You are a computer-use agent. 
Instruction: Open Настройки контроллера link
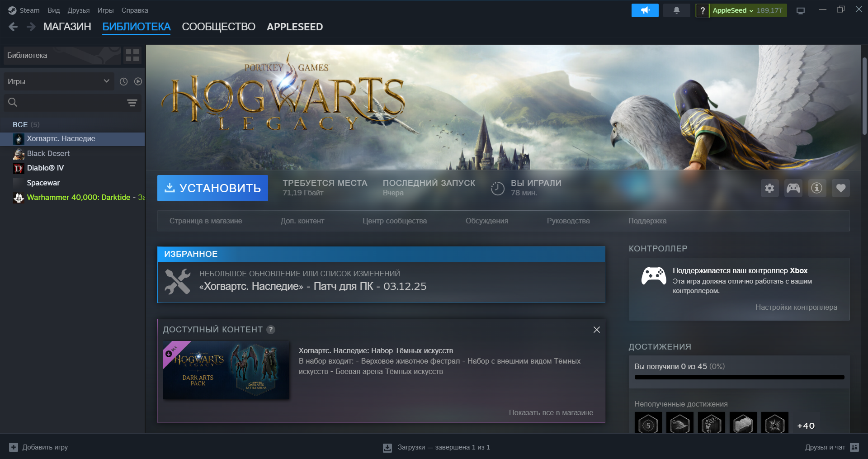(x=796, y=308)
